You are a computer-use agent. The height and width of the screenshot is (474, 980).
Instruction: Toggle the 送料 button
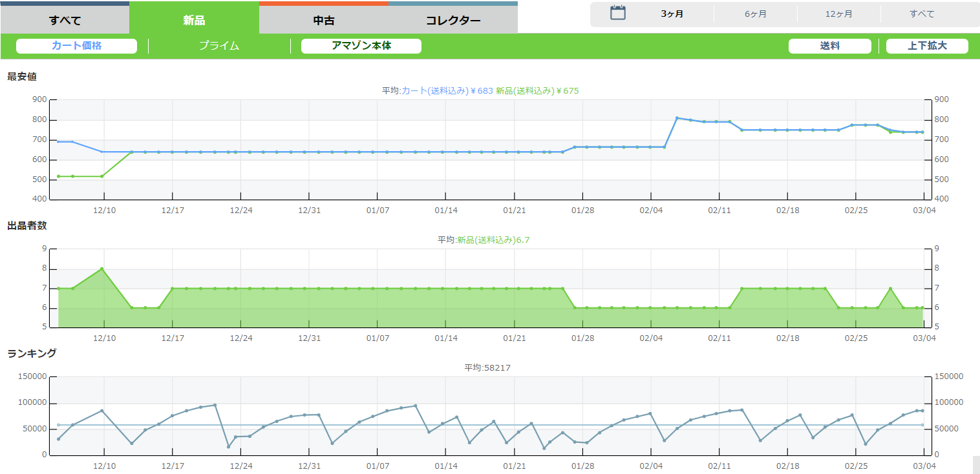(x=829, y=46)
